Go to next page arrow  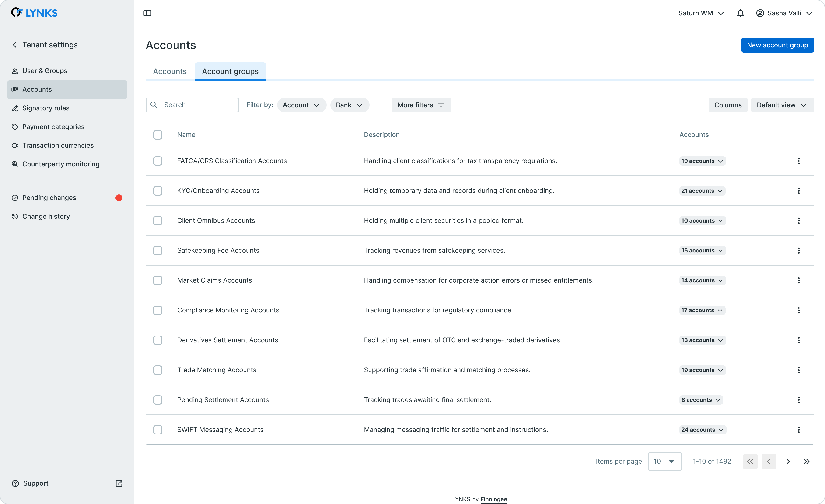point(788,462)
